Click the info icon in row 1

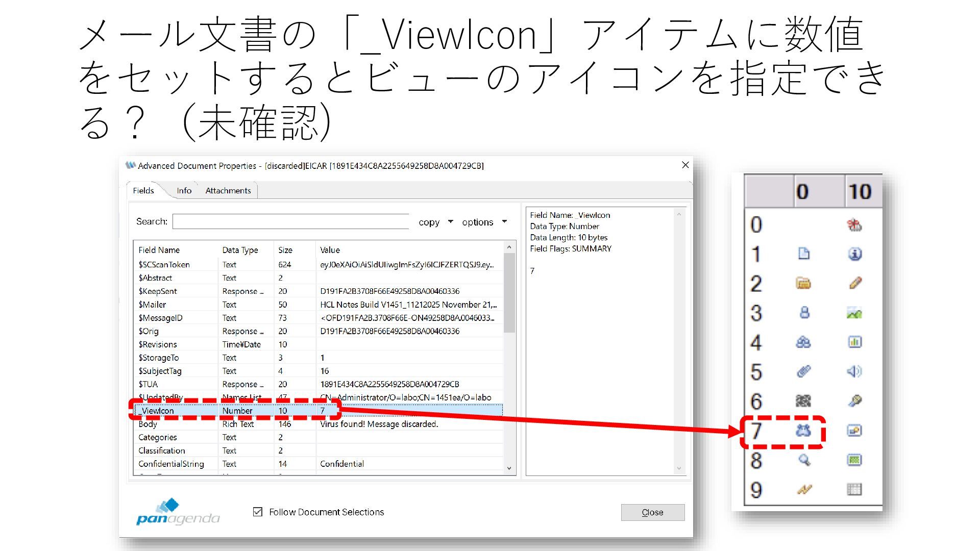855,254
